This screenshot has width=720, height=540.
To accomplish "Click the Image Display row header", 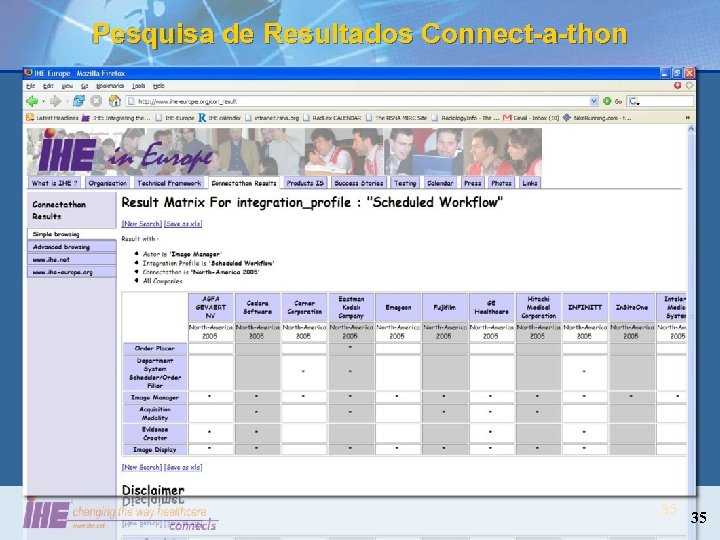I will [x=155, y=450].
